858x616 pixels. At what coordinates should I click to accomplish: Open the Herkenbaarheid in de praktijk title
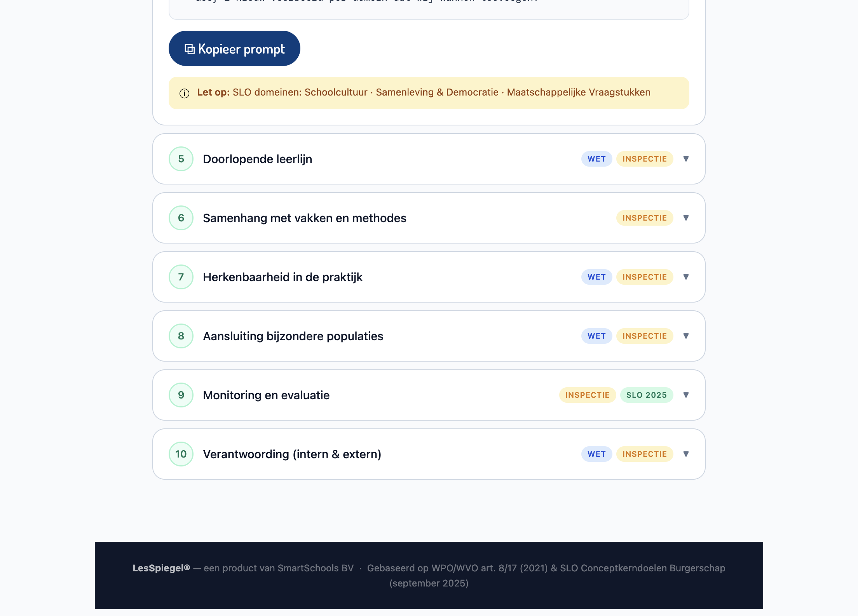pyautogui.click(x=283, y=277)
